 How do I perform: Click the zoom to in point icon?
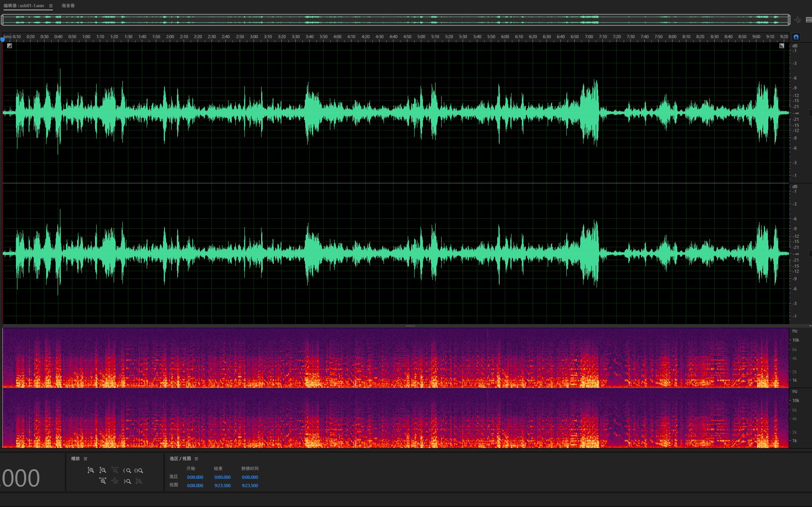[x=127, y=470]
